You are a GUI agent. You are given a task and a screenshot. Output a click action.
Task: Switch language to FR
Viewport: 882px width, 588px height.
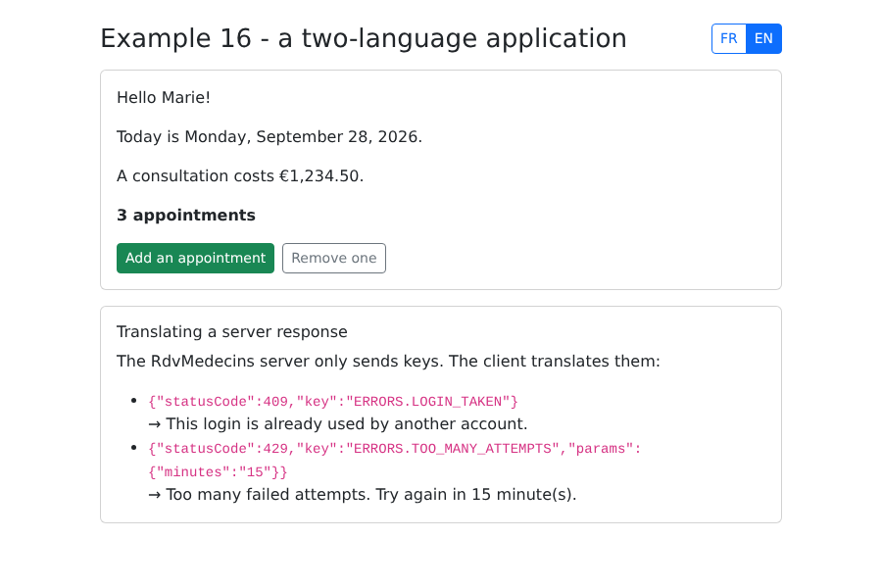coord(728,39)
